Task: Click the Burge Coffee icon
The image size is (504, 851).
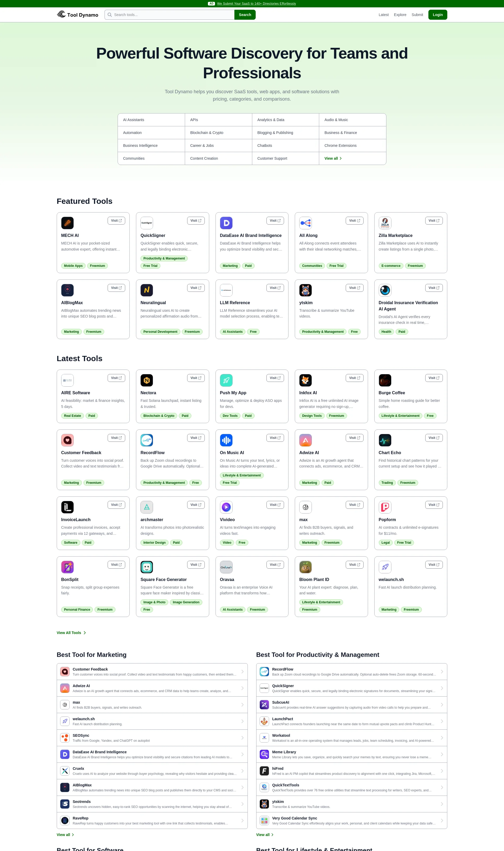Action: coord(385,380)
